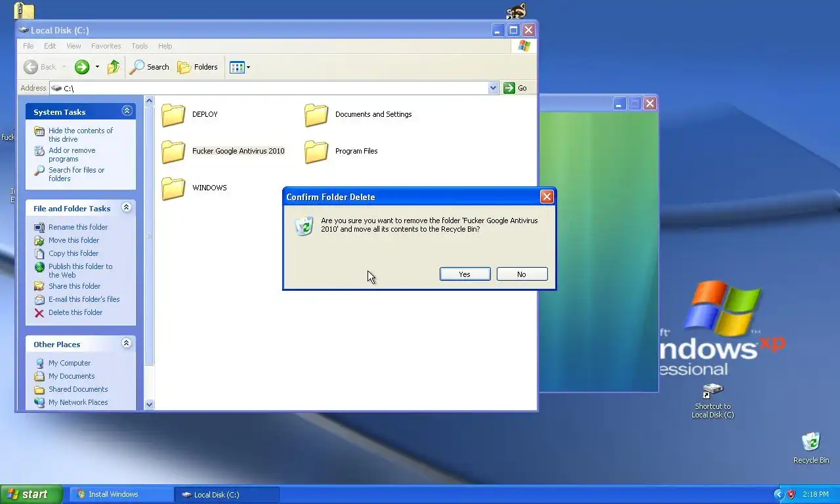The width and height of the screenshot is (840, 504).
Task: Switch to Install Windows taskbar button
Action: click(x=121, y=494)
